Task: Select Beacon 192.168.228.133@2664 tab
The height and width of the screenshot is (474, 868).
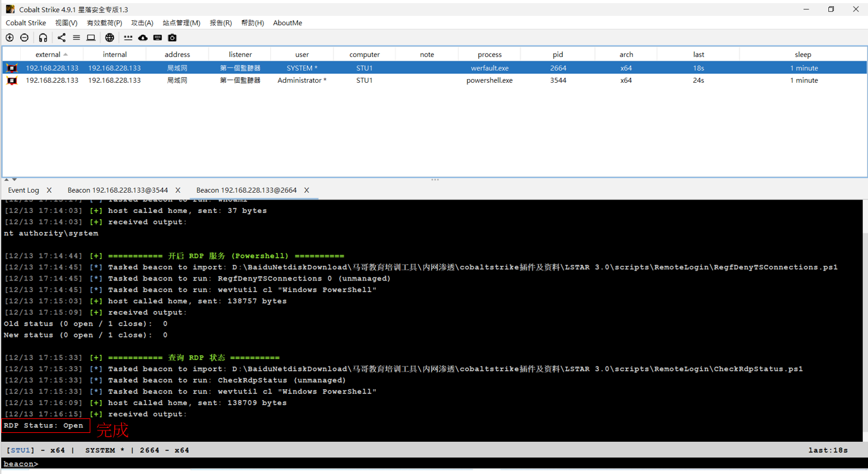Action: 246,190
